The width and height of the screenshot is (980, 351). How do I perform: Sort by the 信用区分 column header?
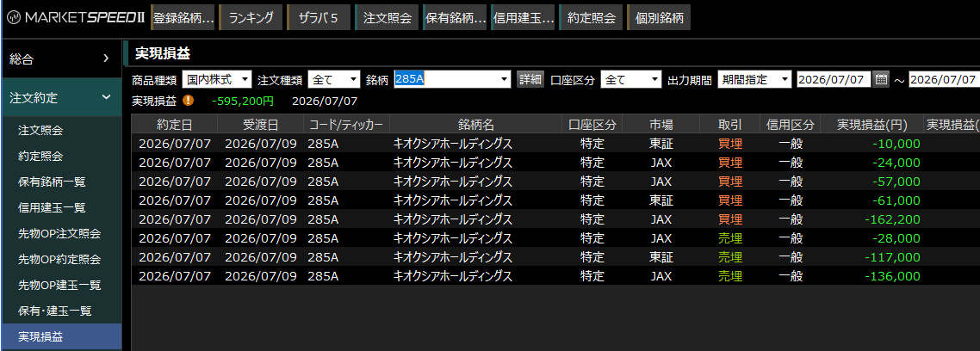[791, 124]
